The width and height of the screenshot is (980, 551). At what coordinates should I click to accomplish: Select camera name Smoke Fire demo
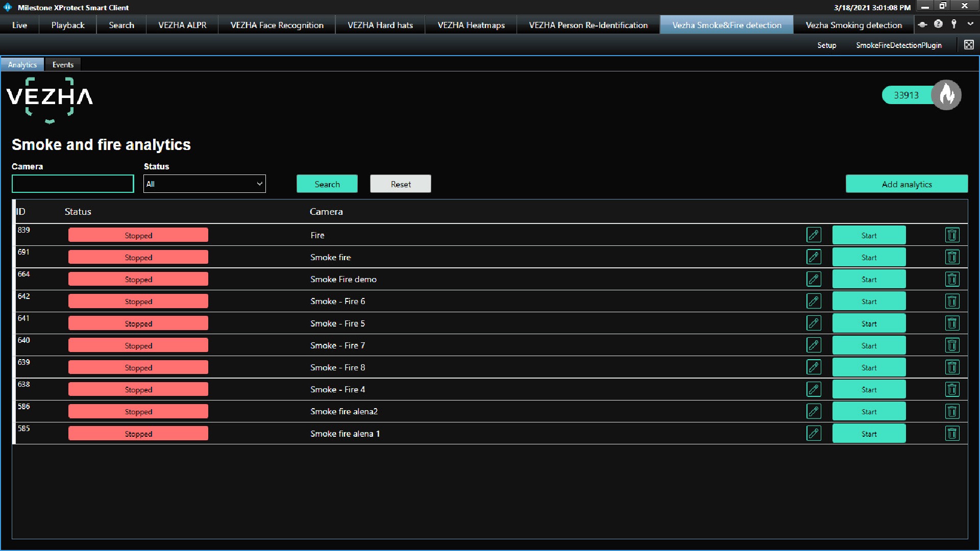[x=344, y=279]
